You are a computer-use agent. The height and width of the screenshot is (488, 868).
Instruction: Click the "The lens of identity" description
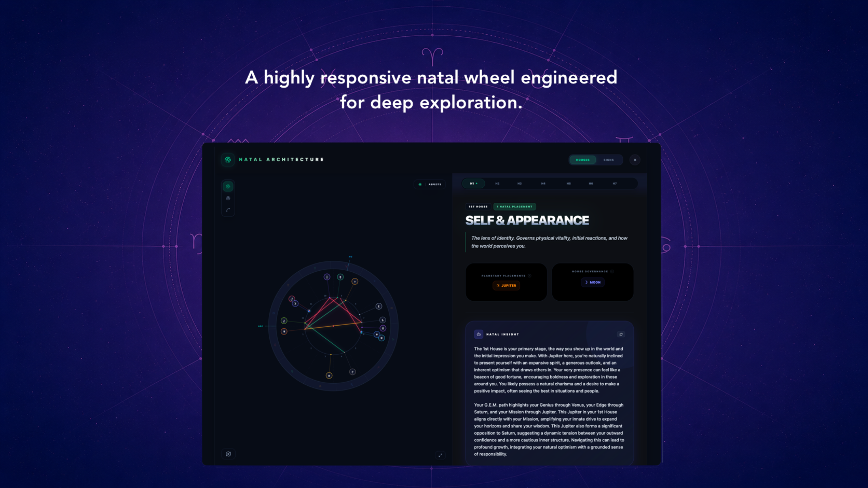(x=549, y=242)
